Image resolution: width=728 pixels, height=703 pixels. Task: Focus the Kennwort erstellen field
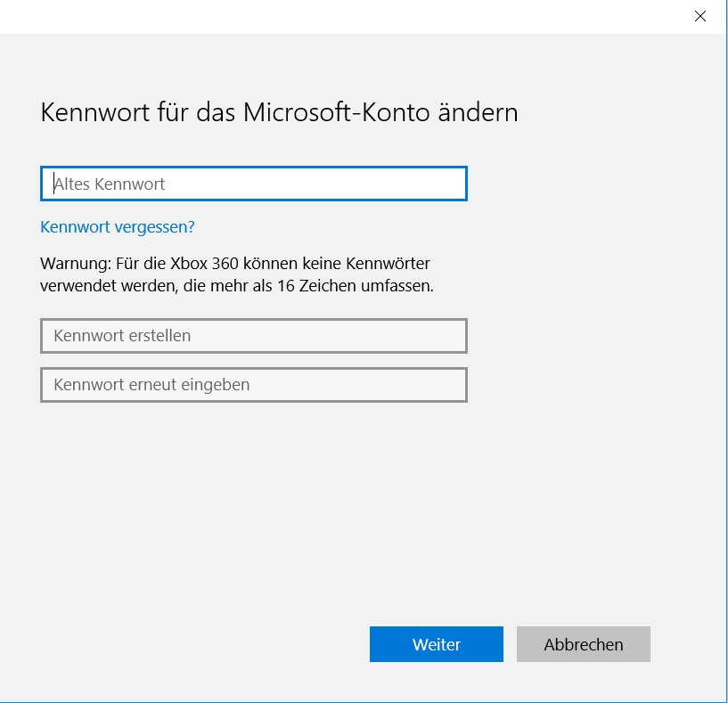pyautogui.click(x=253, y=336)
